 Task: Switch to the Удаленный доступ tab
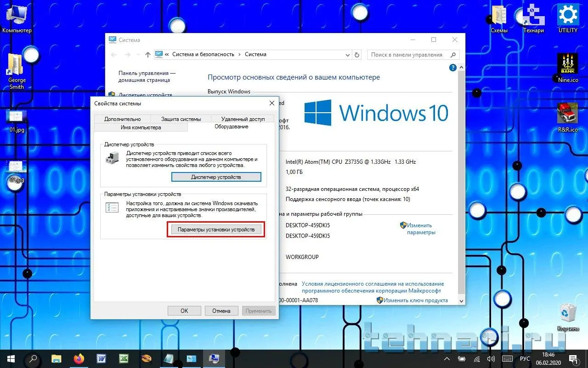[x=243, y=119]
